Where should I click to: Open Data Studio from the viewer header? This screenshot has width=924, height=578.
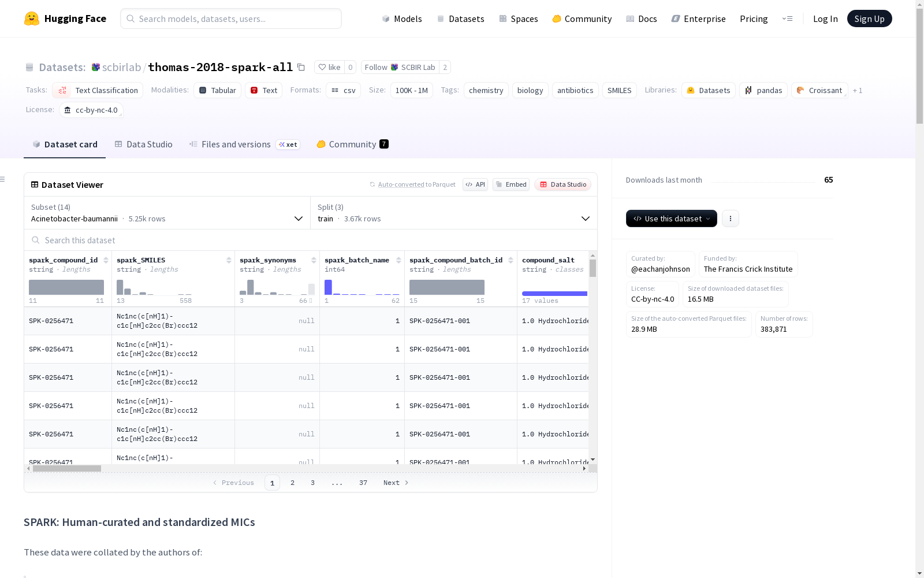click(x=563, y=184)
